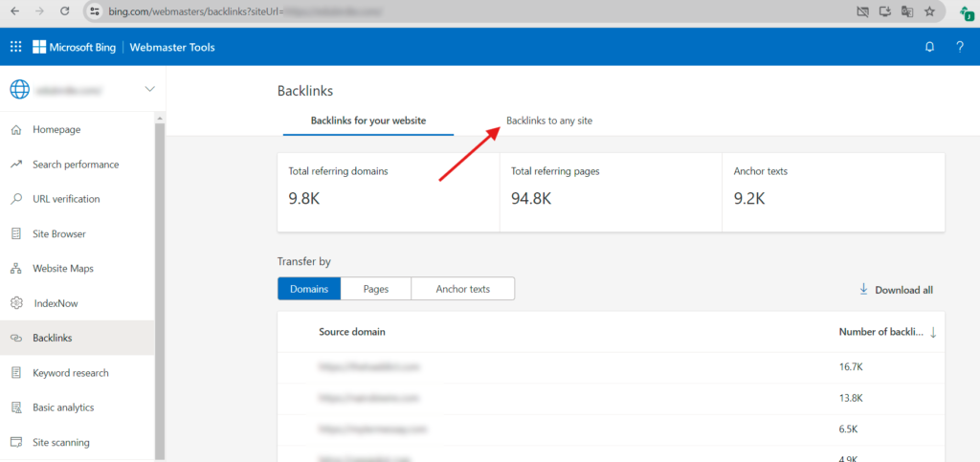Expand the site selector dropdown chevron
Screen dimensions: 980x462
click(x=149, y=90)
